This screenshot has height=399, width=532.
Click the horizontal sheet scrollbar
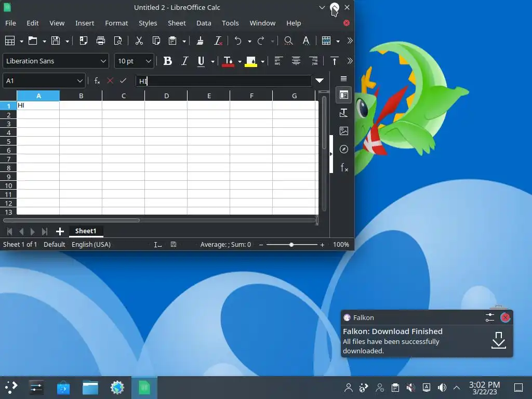click(71, 220)
